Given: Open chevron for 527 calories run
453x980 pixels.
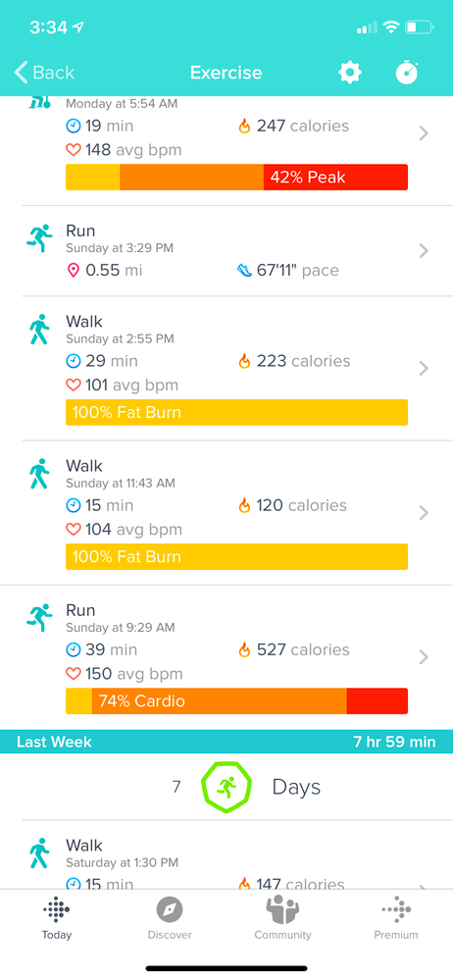Looking at the screenshot, I should [x=424, y=657].
